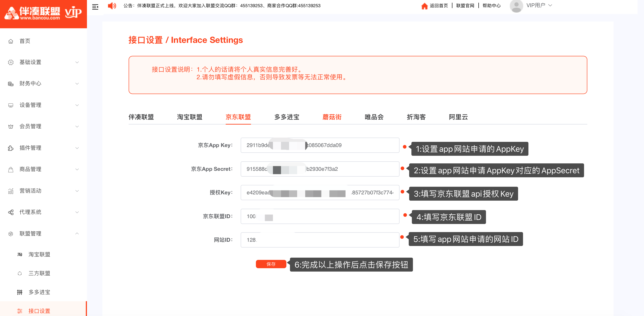
Task: Click the 京东App Secret input field
Action: coord(320,169)
